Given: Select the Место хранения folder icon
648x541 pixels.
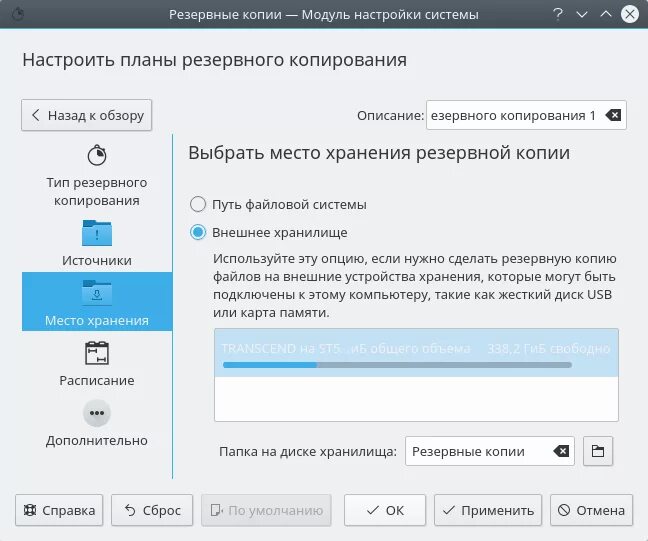Looking at the screenshot, I should pyautogui.click(x=97, y=293).
